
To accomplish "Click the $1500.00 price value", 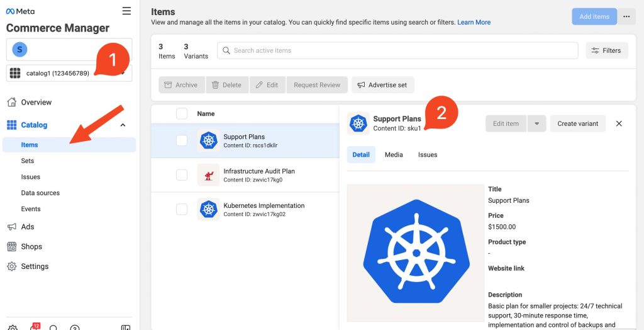I will click(502, 227).
